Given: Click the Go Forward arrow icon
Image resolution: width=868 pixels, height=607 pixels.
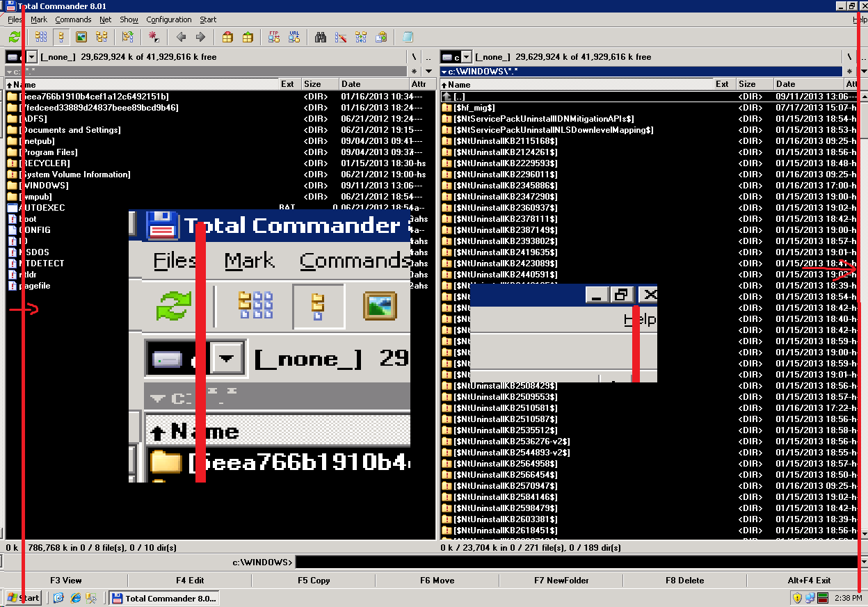Looking at the screenshot, I should point(200,38).
